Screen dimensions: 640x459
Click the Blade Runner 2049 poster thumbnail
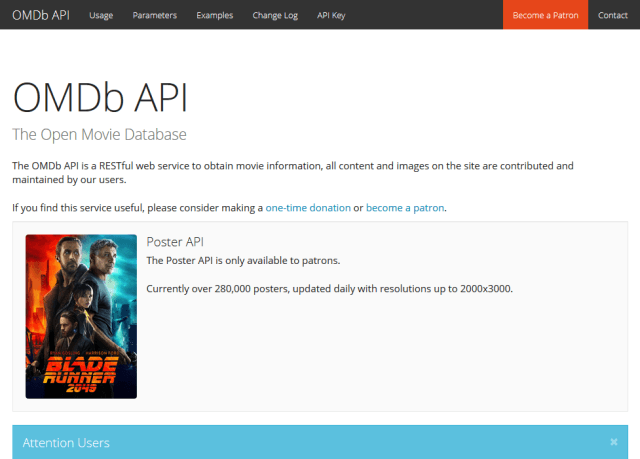coord(81,316)
